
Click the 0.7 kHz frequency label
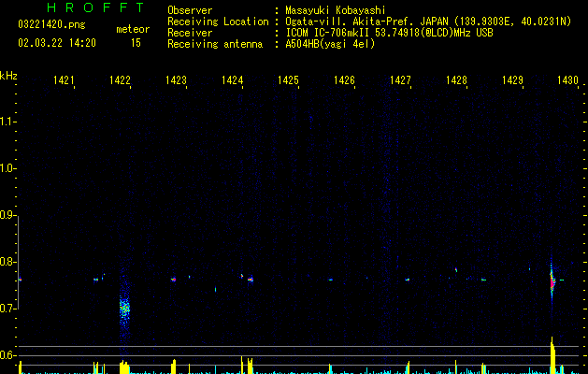(7, 309)
